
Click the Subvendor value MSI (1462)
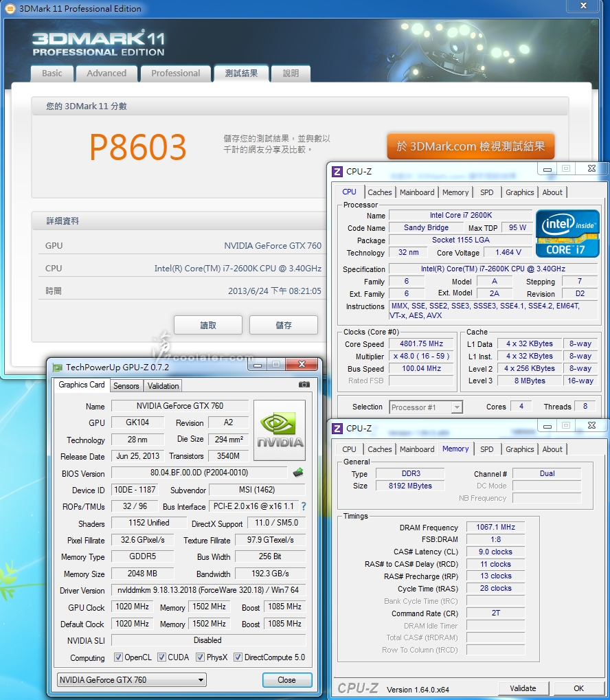click(257, 490)
